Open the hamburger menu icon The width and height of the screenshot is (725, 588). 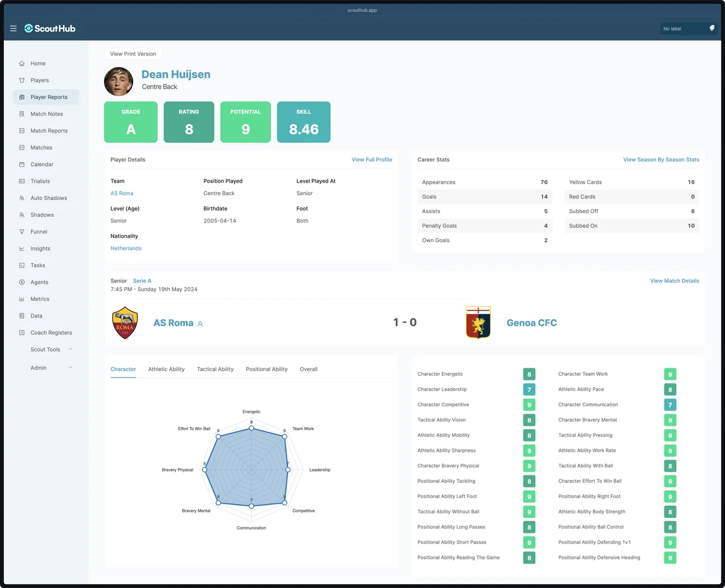coord(13,28)
